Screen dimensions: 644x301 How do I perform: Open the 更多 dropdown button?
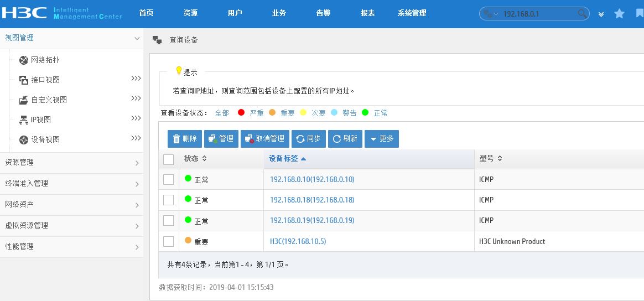[382, 139]
